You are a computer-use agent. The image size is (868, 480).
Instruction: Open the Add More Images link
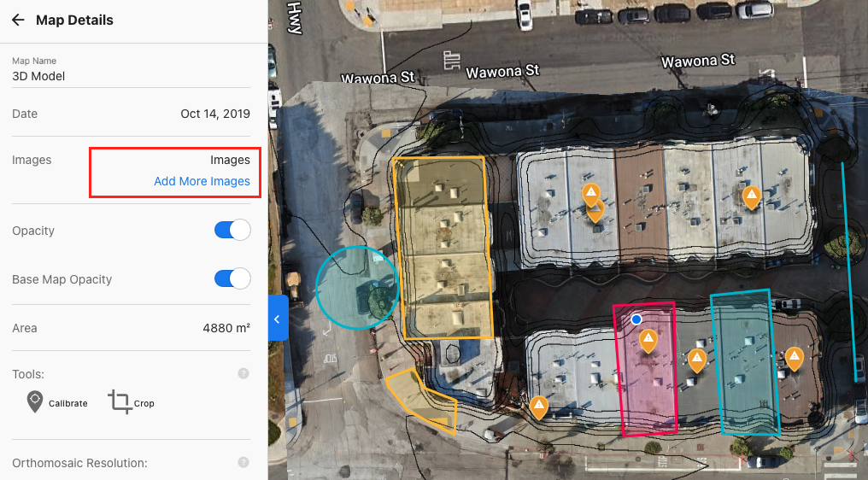click(202, 181)
